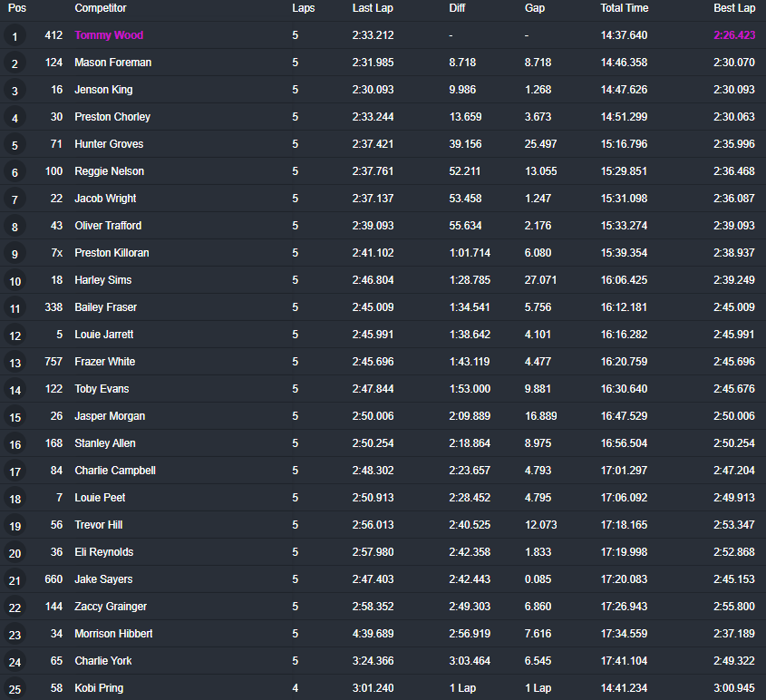Click position badge number 25
Viewport: 766px width, 700px height.
(15, 689)
